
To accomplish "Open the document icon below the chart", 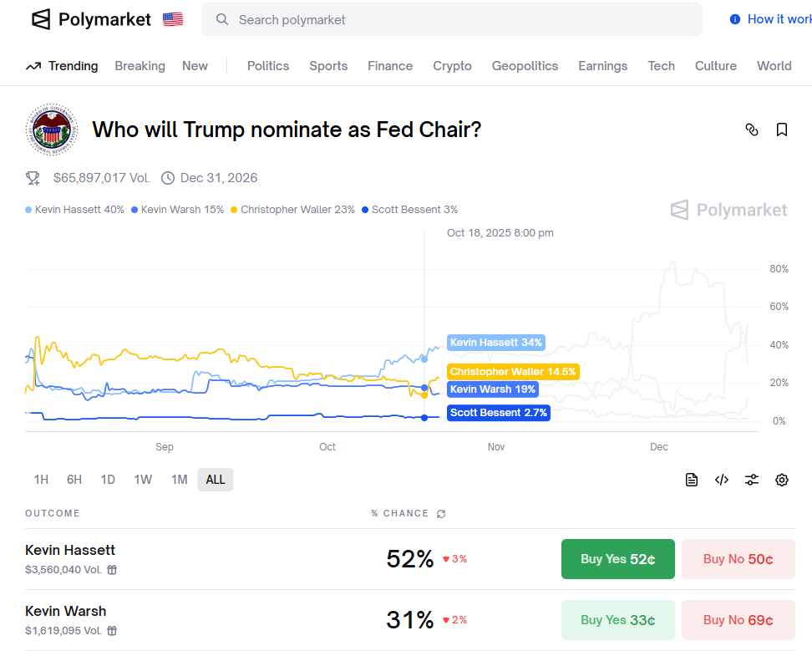I will (692, 480).
